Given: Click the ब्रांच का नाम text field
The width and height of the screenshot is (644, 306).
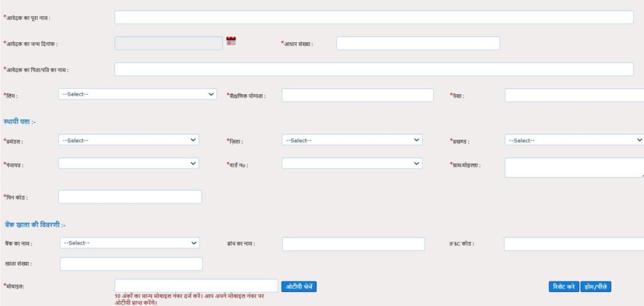Looking at the screenshot, I should (x=353, y=244).
